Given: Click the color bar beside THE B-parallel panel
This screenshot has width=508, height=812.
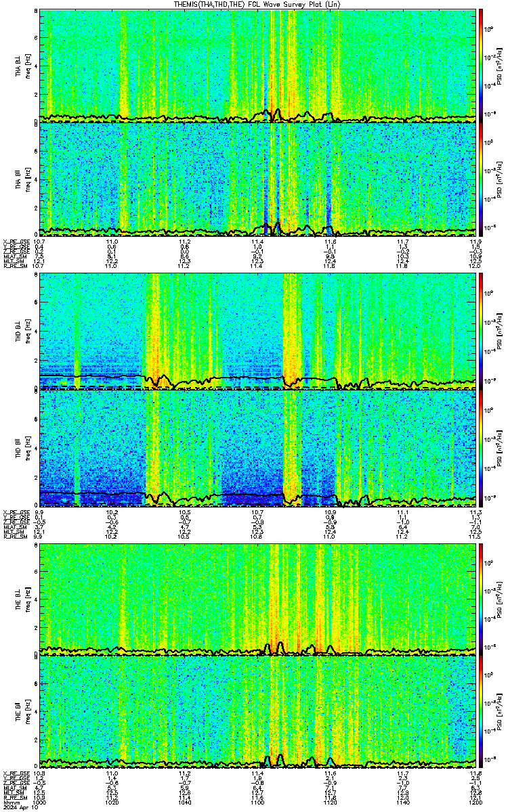Looking at the screenshot, I should (481, 713).
